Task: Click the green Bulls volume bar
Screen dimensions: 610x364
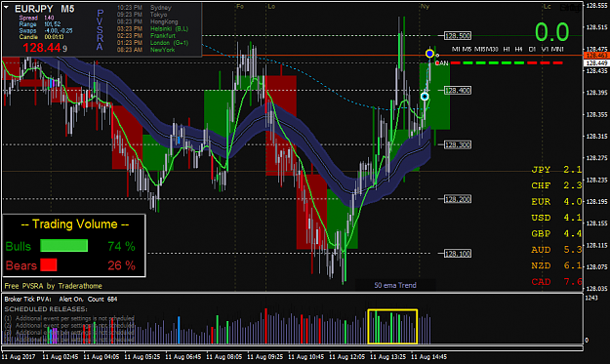Action: [x=63, y=245]
